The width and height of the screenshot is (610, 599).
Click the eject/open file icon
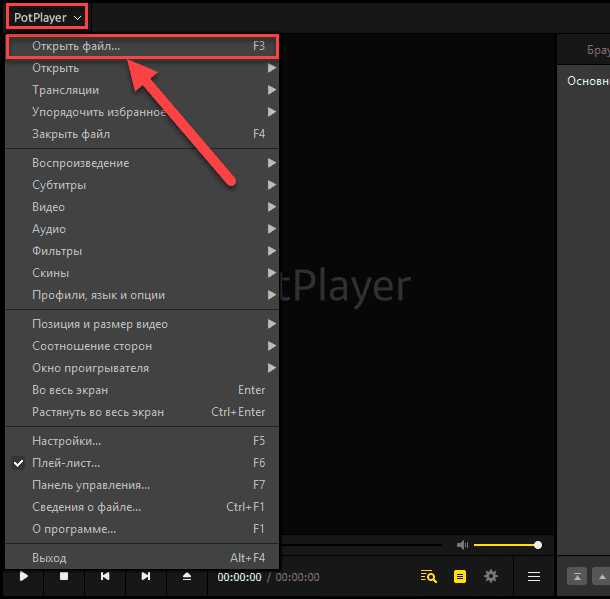click(187, 576)
